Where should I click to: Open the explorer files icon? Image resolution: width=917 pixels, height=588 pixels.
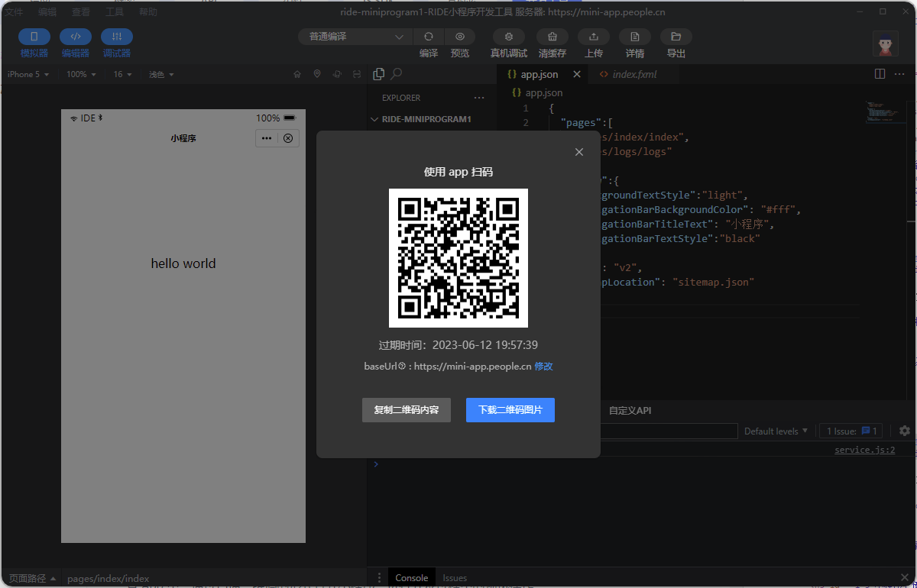pyautogui.click(x=378, y=74)
